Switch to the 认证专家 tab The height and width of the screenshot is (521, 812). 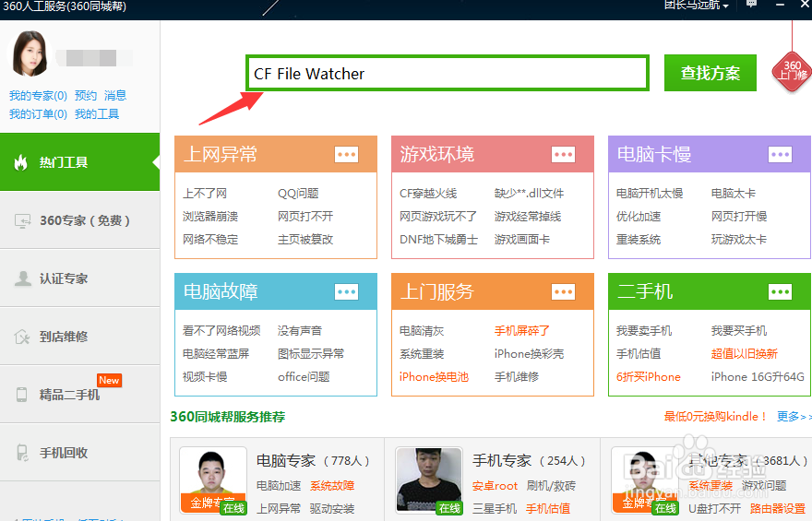click(79, 278)
